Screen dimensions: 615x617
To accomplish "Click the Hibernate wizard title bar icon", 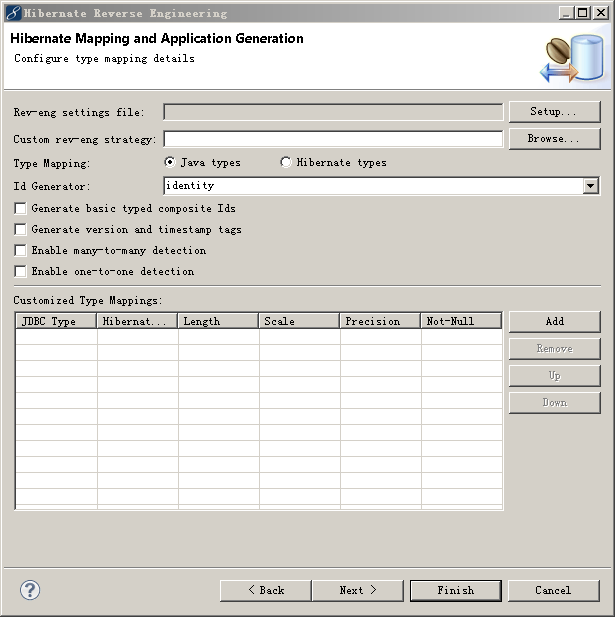I will pyautogui.click(x=12, y=13).
